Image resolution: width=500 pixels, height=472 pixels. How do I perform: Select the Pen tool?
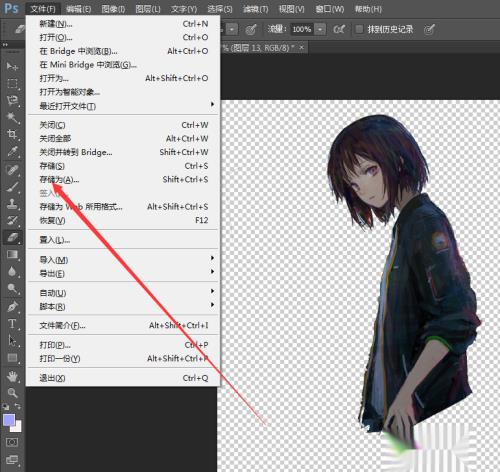(12, 307)
